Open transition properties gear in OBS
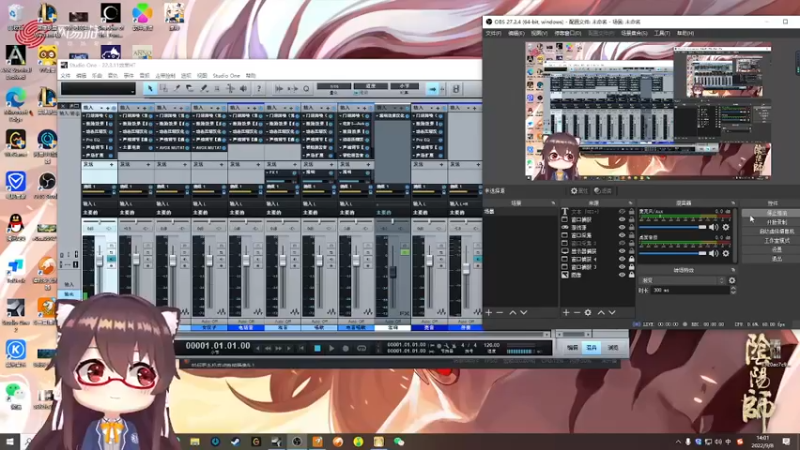 (x=732, y=280)
